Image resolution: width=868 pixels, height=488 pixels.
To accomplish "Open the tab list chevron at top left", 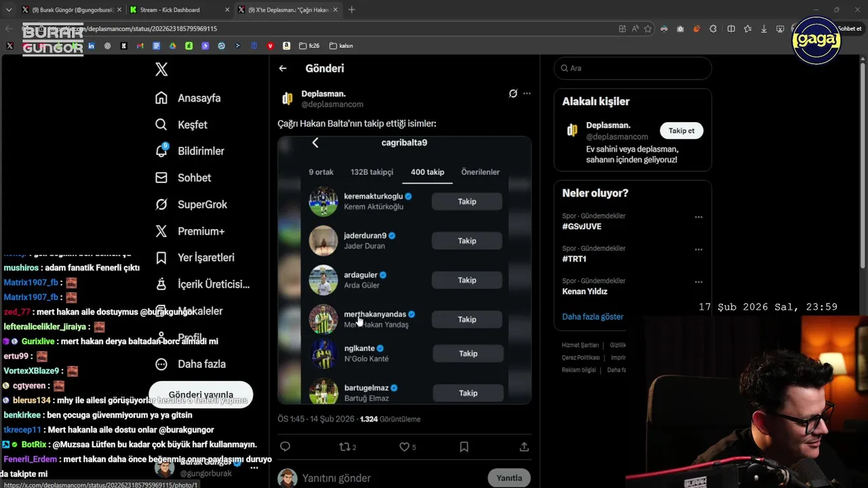I will click(9, 10).
